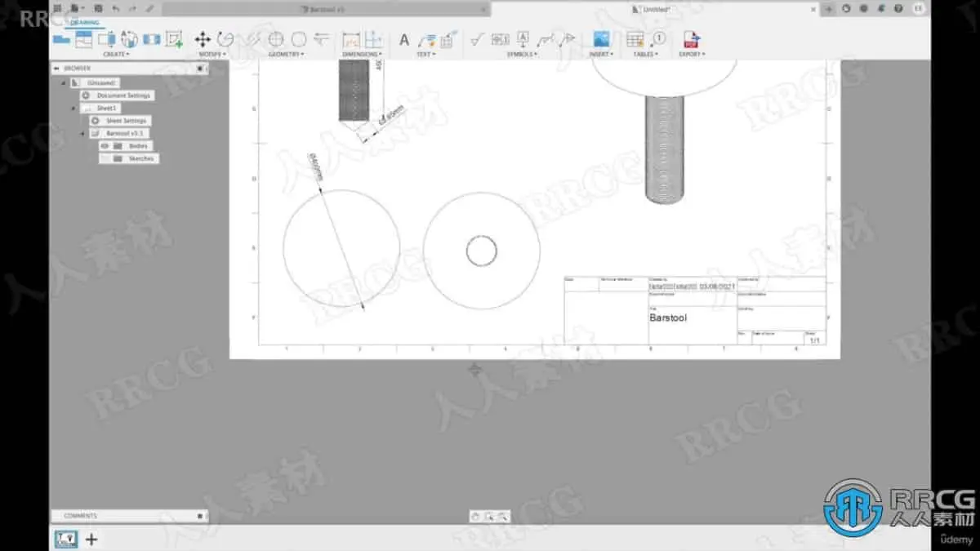Open the TEXT dropdown menu
This screenshot has width=980, height=551.
[426, 54]
